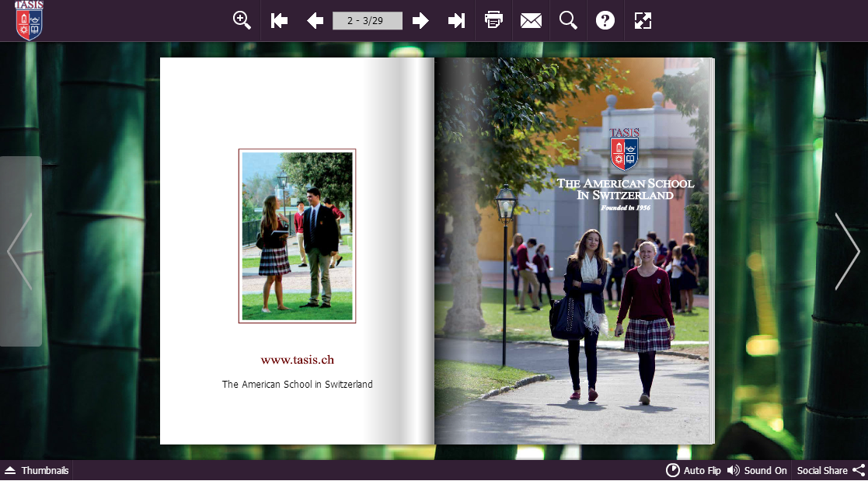The width and height of the screenshot is (868, 481).
Task: Expand the Thumbnails panel
Action: pyautogui.click(x=37, y=470)
